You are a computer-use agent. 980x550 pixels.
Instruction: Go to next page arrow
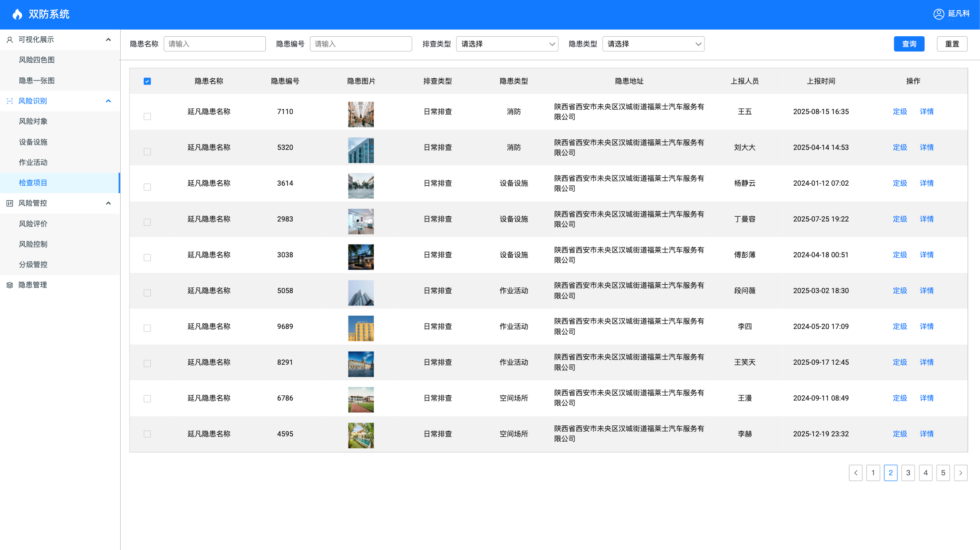point(960,473)
